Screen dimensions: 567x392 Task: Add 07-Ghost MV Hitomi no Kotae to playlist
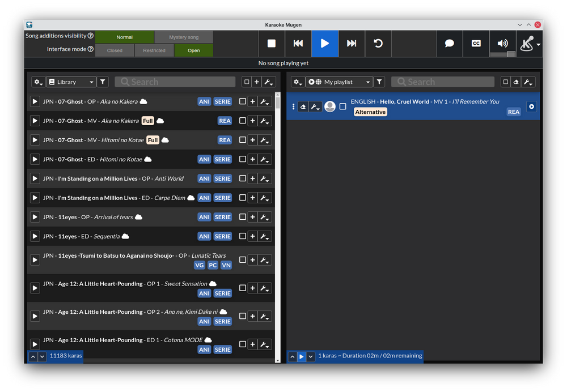pos(253,140)
